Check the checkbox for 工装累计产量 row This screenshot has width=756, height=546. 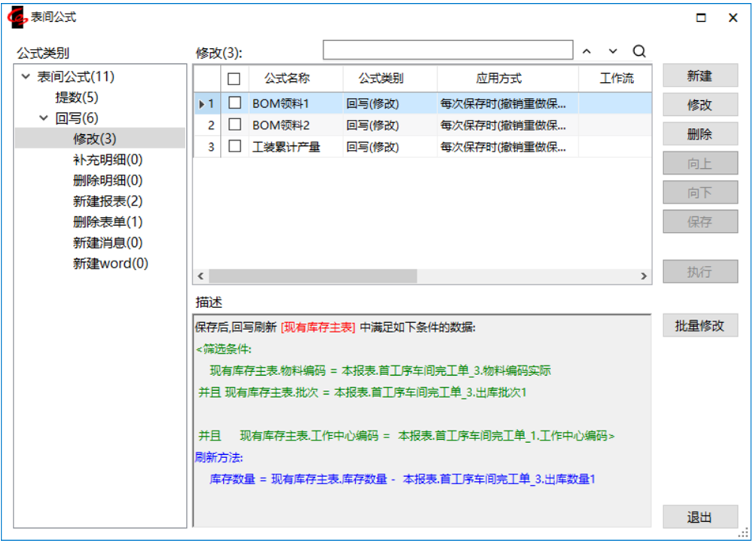point(235,146)
